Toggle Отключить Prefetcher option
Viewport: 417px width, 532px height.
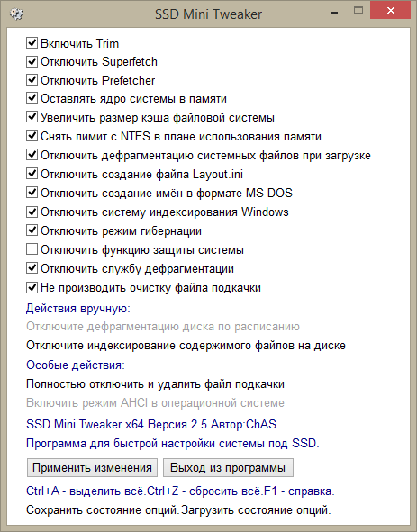32,80
